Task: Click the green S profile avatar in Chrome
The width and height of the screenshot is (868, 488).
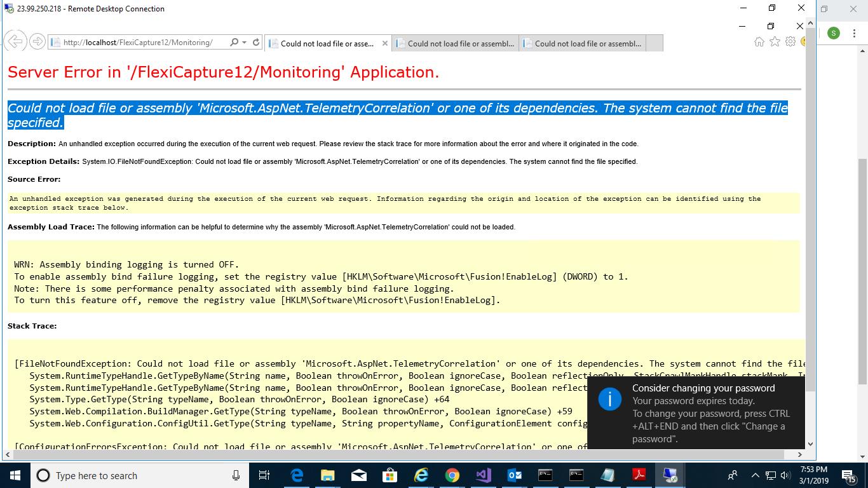Action: 834,33
